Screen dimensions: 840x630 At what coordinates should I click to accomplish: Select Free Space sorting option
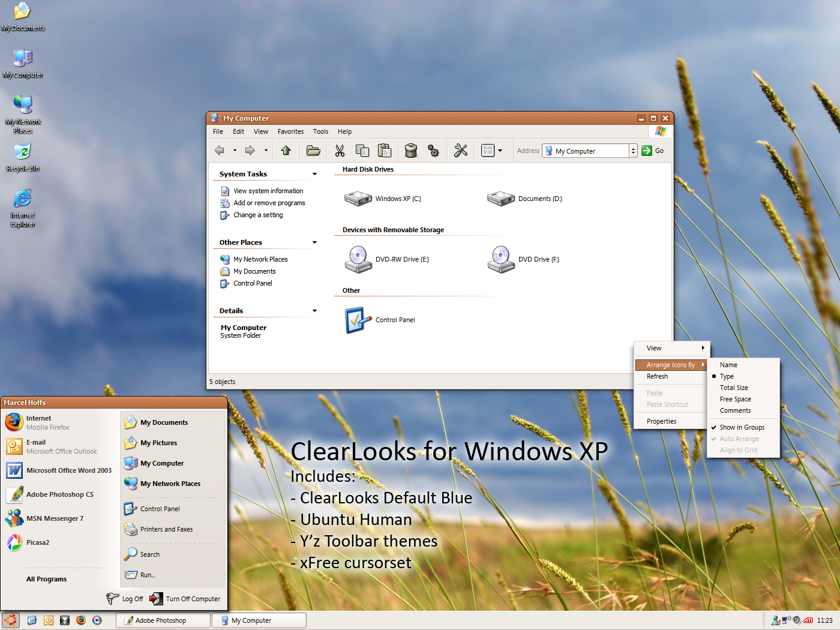point(735,399)
